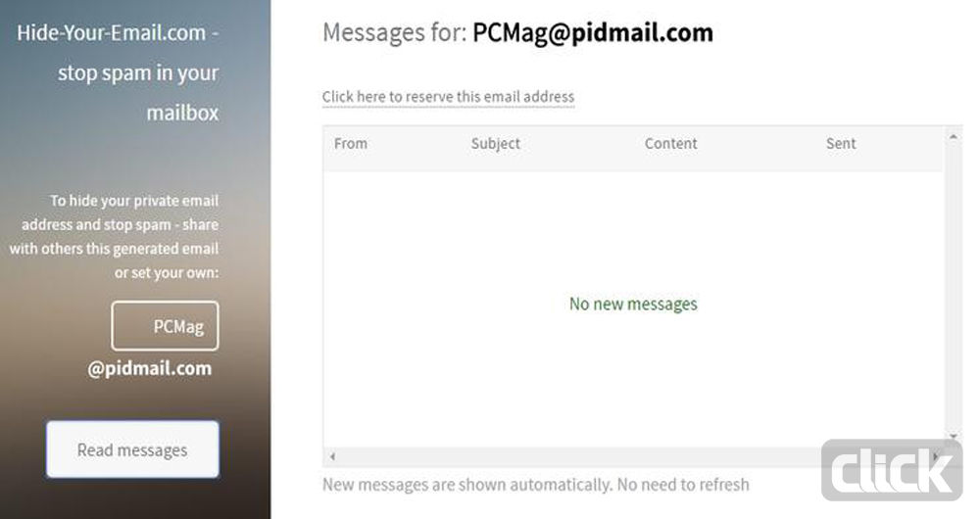Click the click watermark logo
980x519 pixels.
[892, 470]
